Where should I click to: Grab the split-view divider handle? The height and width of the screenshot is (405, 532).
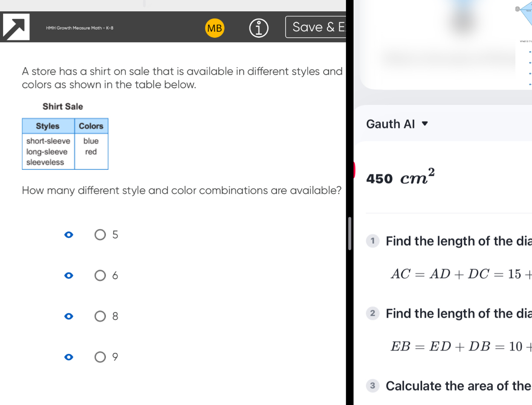click(350, 234)
